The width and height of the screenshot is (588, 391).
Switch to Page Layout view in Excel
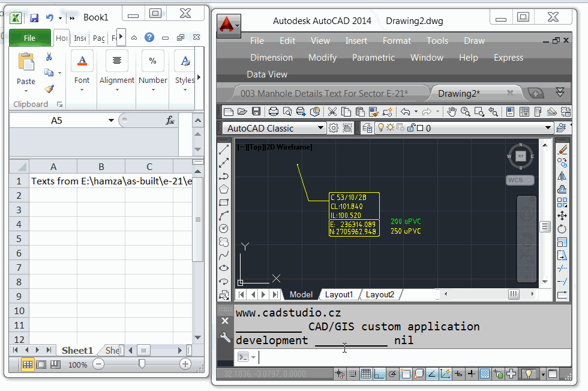[x=41, y=365]
